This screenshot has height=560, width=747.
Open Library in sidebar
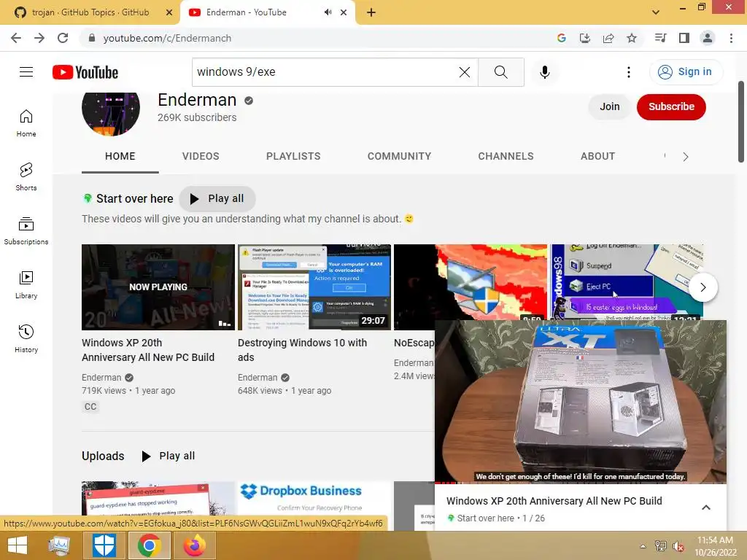(26, 285)
